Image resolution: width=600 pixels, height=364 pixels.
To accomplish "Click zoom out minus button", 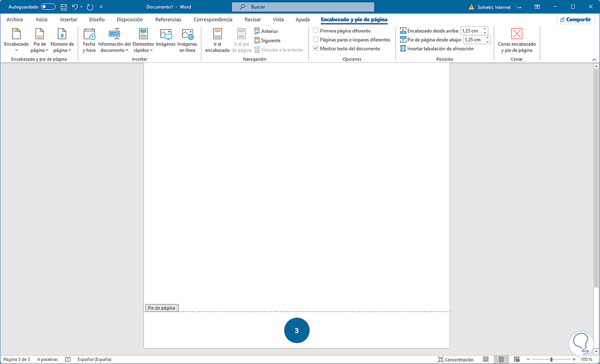I will pyautogui.click(x=528, y=359).
